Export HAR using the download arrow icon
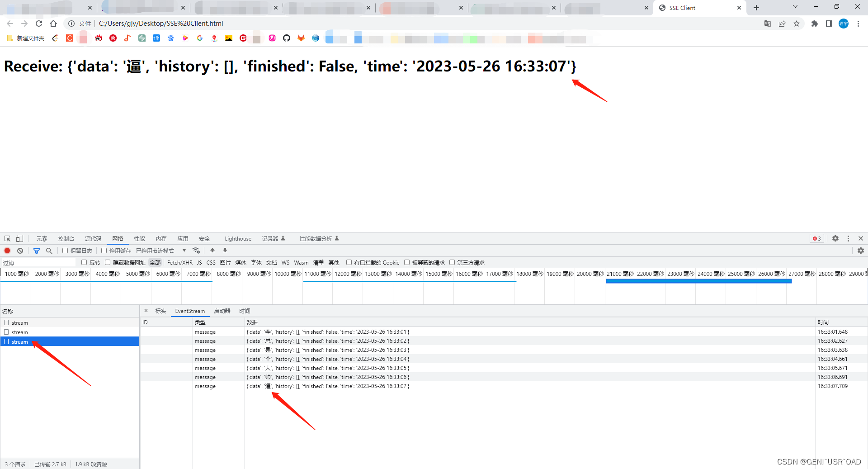The height and width of the screenshot is (469, 868). coord(225,251)
